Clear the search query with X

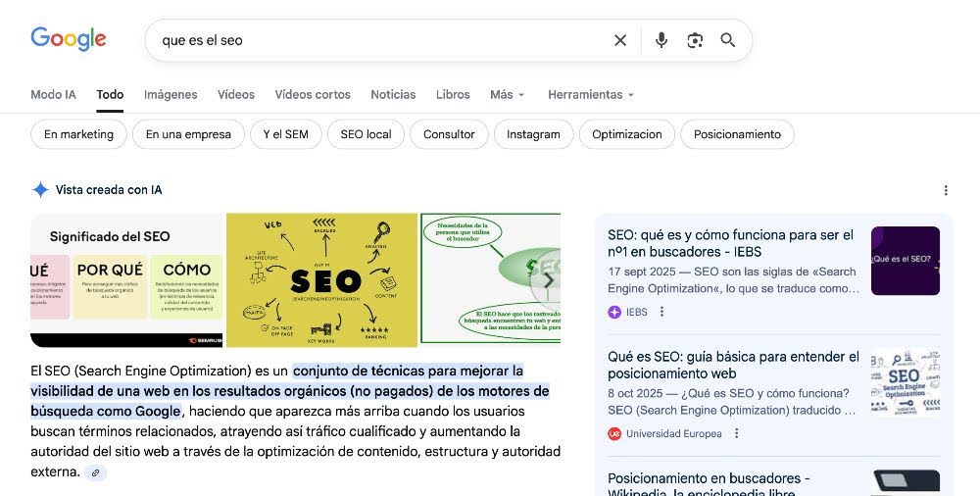pyautogui.click(x=620, y=40)
